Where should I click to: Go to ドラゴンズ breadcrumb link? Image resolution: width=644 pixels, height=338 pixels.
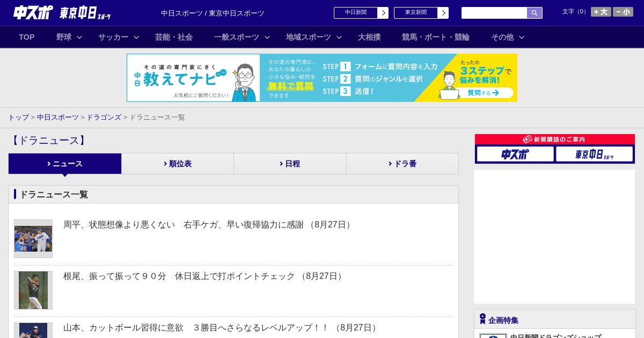[x=104, y=117]
